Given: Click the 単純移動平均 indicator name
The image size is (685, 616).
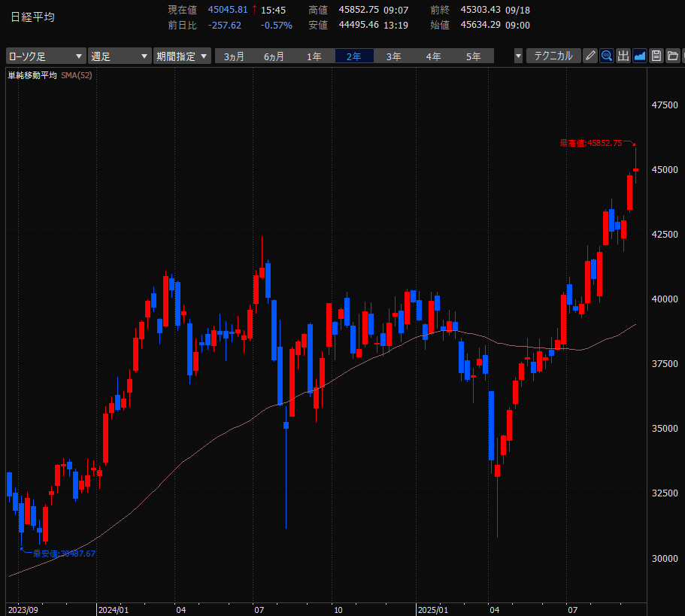Looking at the screenshot, I should (32, 75).
